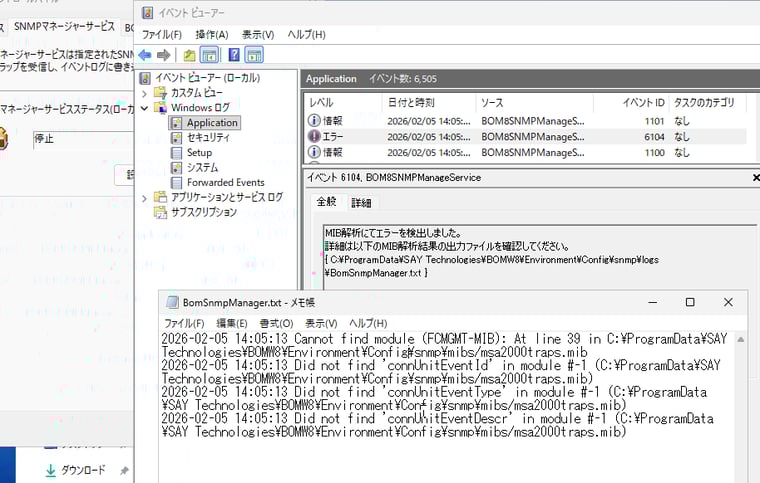Click the Forward arrow in Event Viewer toolbar
The height and width of the screenshot is (483, 760).
[x=163, y=55]
